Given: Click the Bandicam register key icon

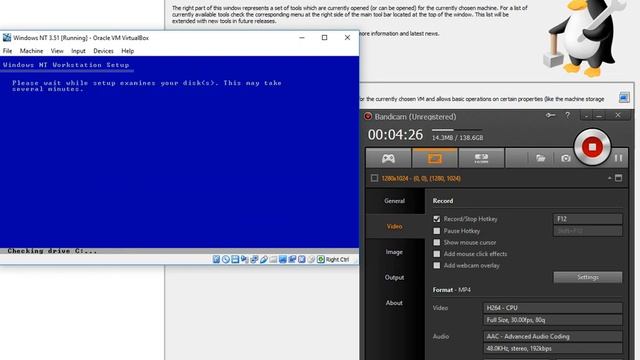Looking at the screenshot, I should [550, 116].
